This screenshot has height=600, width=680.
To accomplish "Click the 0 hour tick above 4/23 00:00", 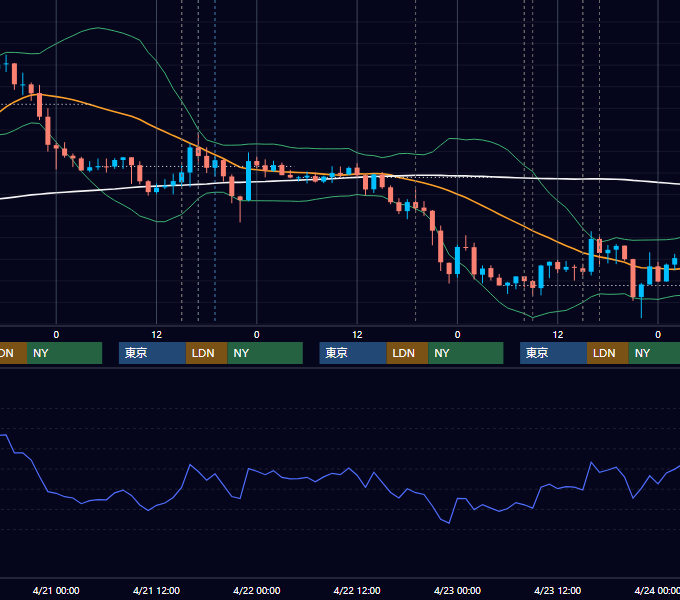I will click(457, 335).
